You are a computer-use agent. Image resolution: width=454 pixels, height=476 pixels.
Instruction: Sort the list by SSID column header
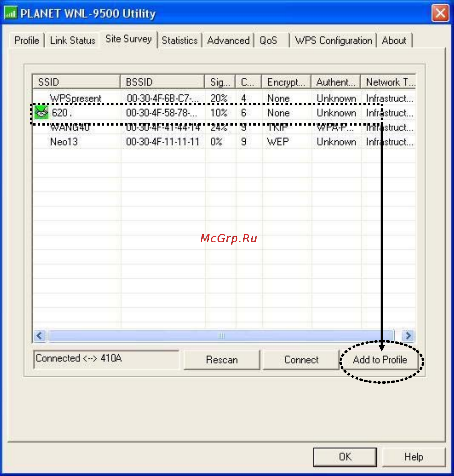coord(76,82)
